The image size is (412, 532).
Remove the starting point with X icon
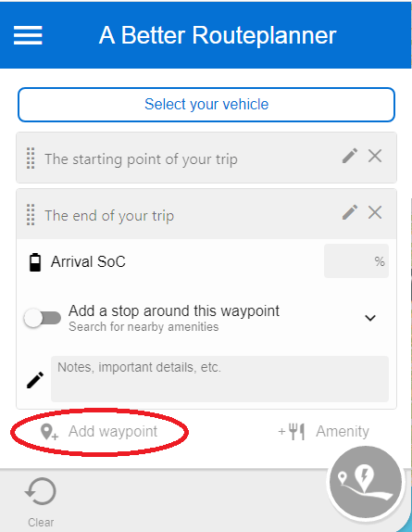[375, 156]
